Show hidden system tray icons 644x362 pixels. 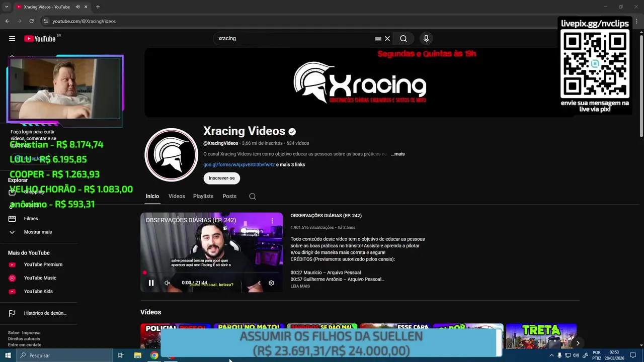551,355
